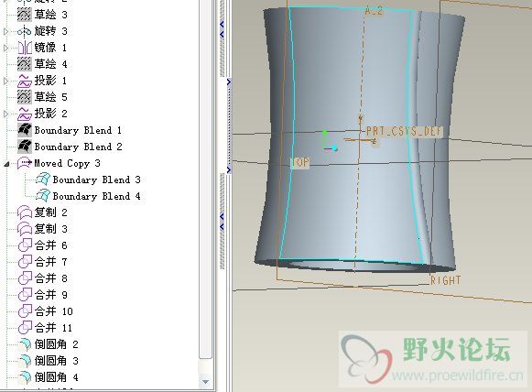Select the Boundary Blend 1 feature icon

tap(25, 130)
